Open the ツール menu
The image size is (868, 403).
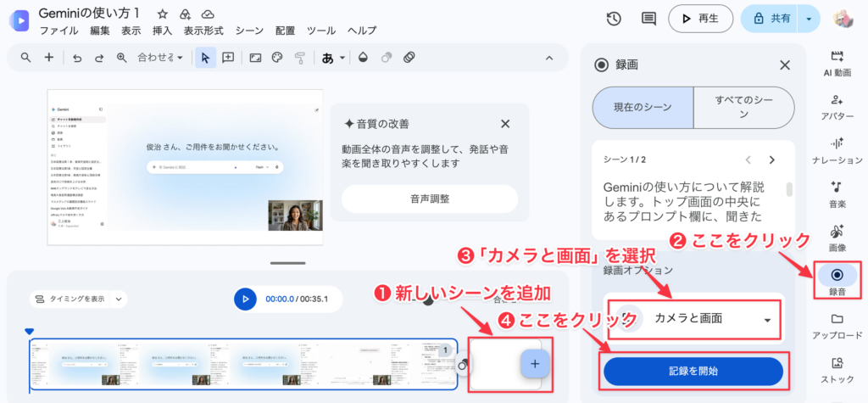[321, 31]
